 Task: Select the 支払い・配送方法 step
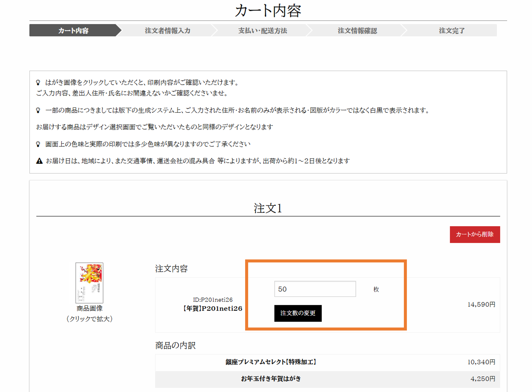tap(263, 31)
